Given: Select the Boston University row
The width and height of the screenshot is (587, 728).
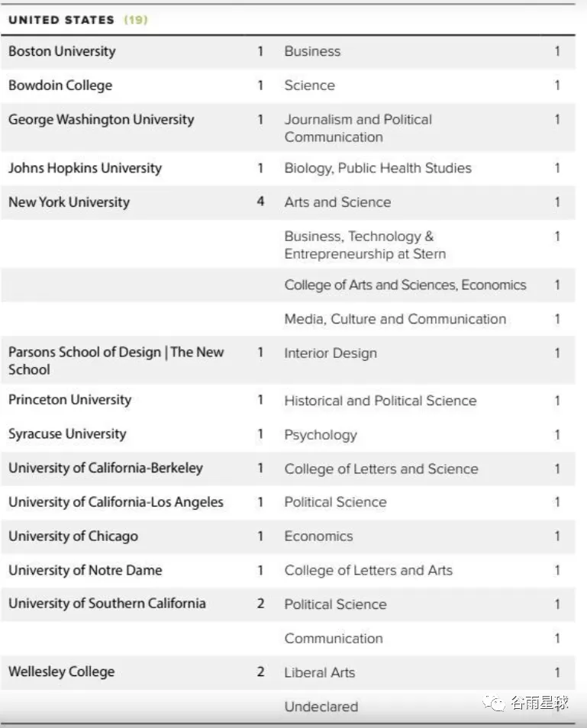Looking at the screenshot, I should pyautogui.click(x=288, y=52).
